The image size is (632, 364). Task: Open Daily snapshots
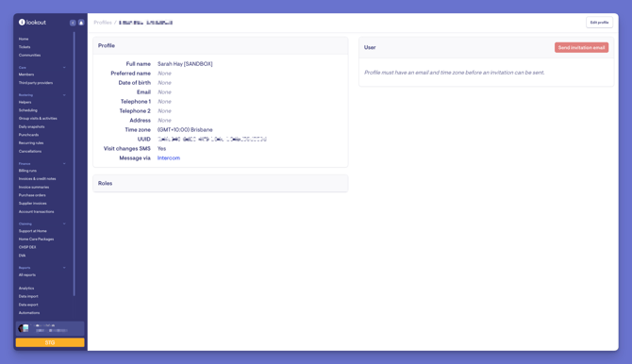point(31,127)
